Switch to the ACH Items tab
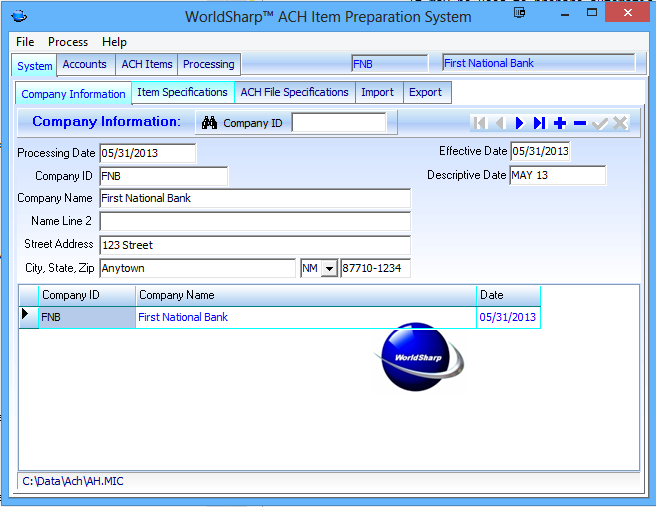656x507 pixels. (x=147, y=64)
